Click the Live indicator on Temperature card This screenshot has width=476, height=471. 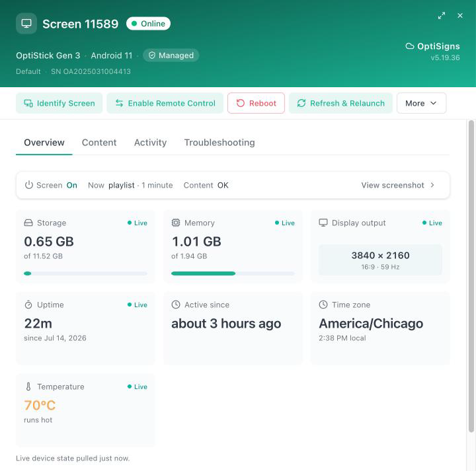coord(138,386)
